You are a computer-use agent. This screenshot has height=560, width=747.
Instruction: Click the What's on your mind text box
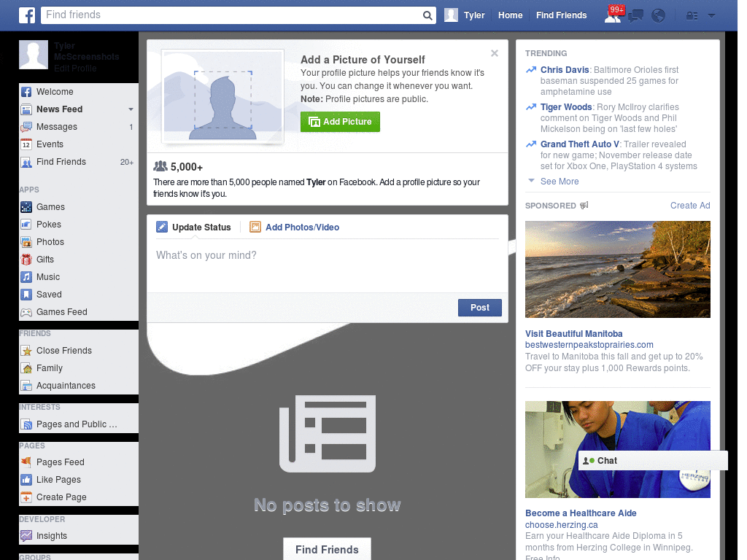pyautogui.click(x=328, y=265)
